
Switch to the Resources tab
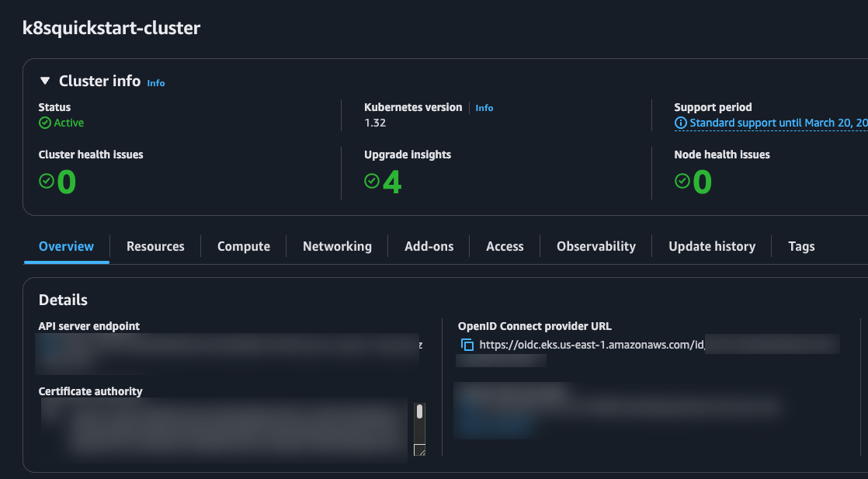(155, 246)
